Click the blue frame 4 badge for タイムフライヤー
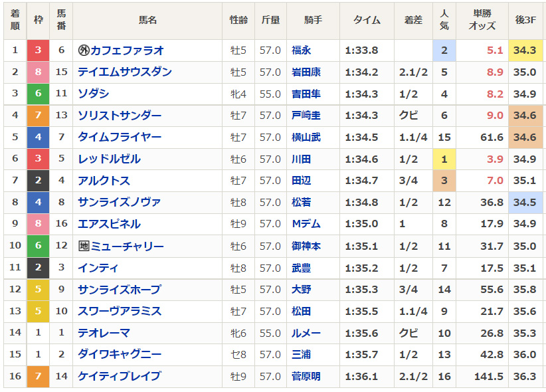This screenshot has height=392, width=546. pyautogui.click(x=39, y=137)
